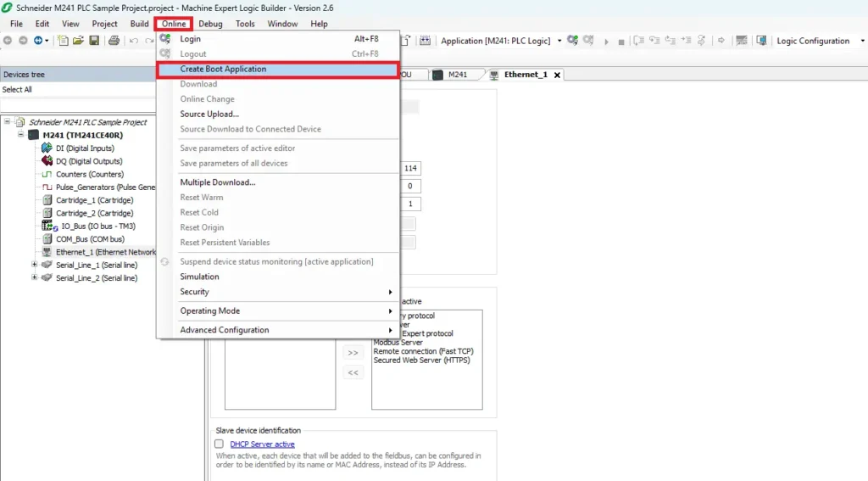This screenshot has width=868, height=481.
Task: Select Modbus Server in active protocols list
Action: click(398, 343)
